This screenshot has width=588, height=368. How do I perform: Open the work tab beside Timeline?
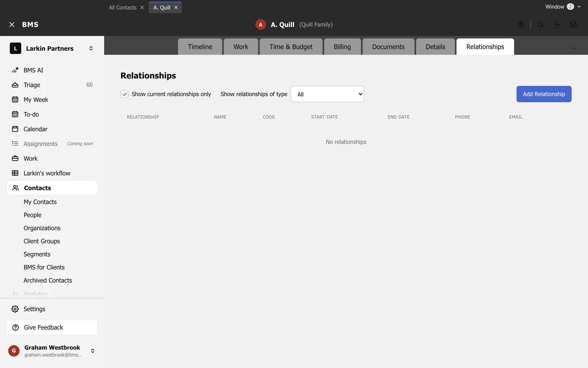pos(241,47)
